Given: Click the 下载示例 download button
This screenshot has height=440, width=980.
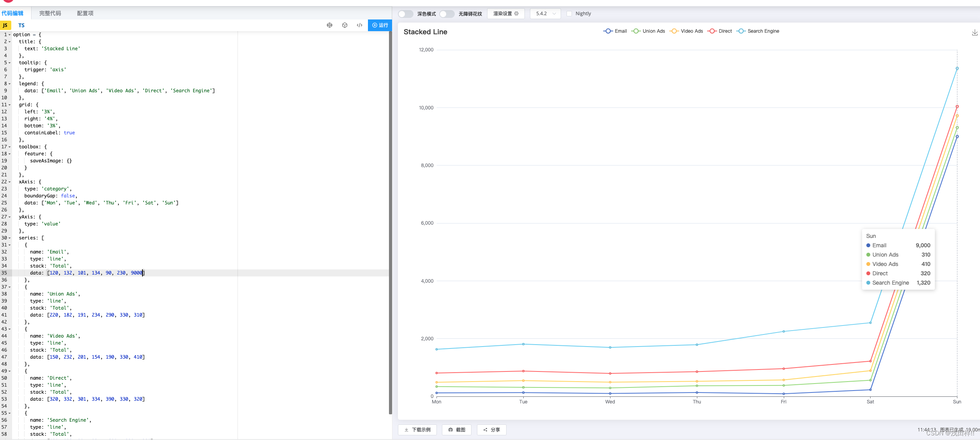Looking at the screenshot, I should point(417,429).
